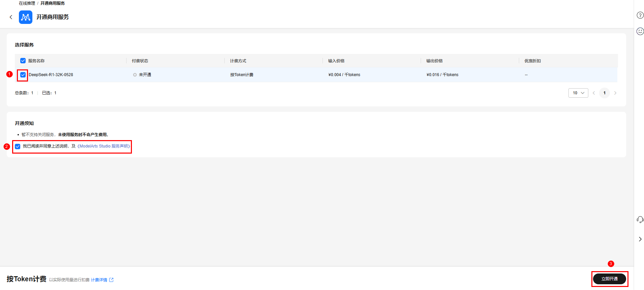This screenshot has width=644, height=290.
Task: Open the 计费详情 link
Action: tap(99, 280)
